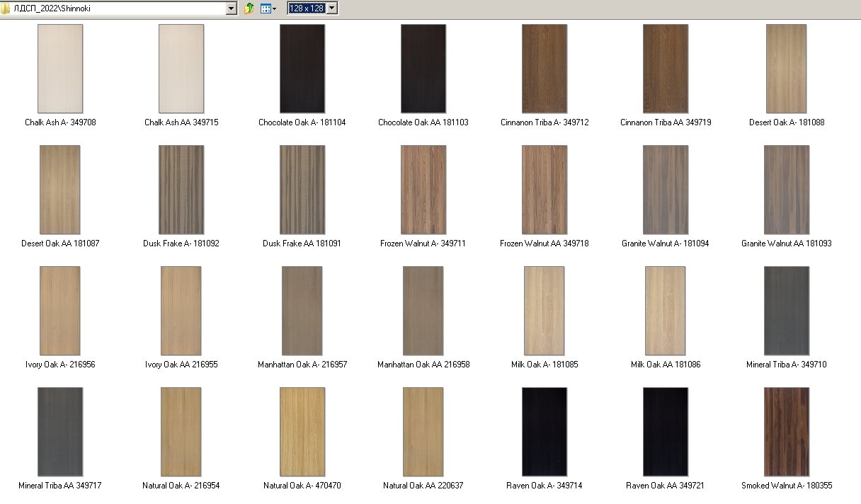Click the "Cinnanon Triba A- 349712" file name
This screenshot has width=861, height=504.
(544, 122)
